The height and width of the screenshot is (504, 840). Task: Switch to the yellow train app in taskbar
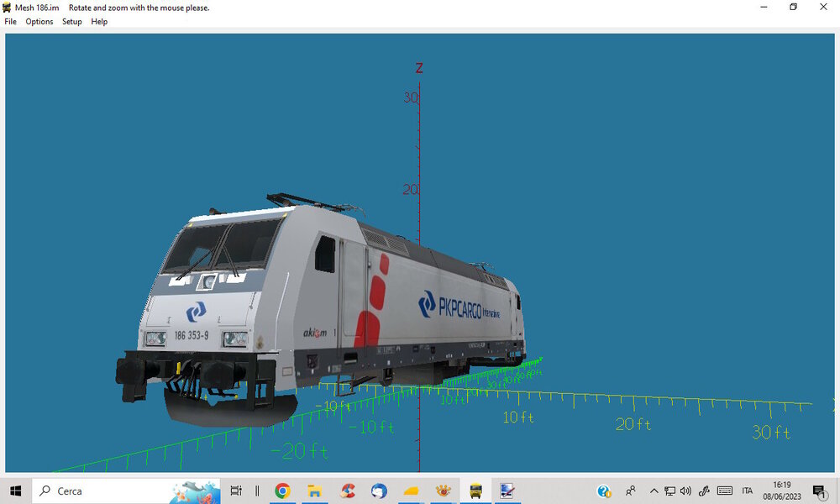point(475,491)
